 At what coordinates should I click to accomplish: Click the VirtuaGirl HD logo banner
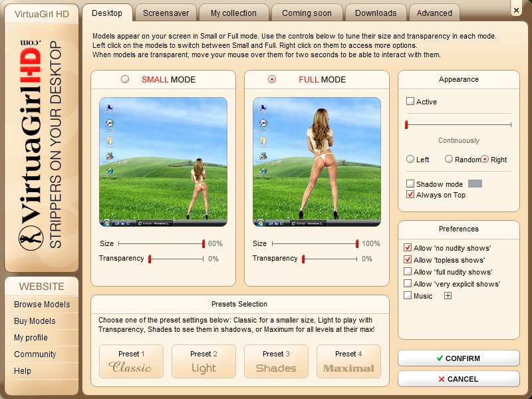[41, 146]
